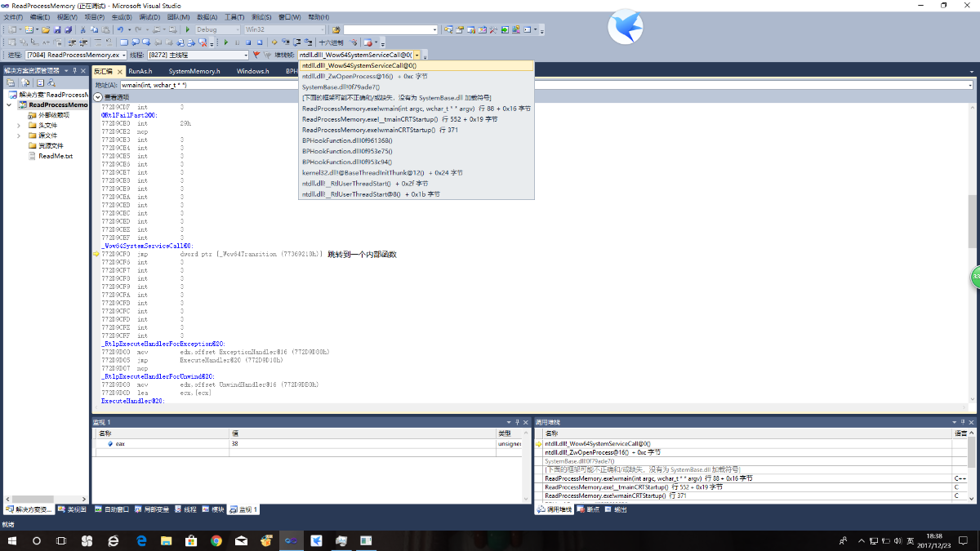Screen dimensions: 980x551
Task: Select ntdll.dll!_ZwOpenProcess@16() in stack frame dropdown list
Action: (416, 76)
